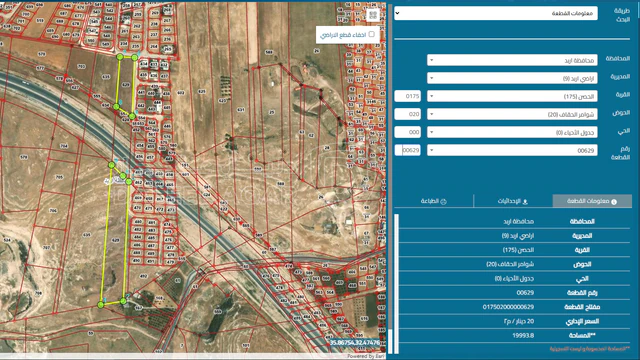
Task: Click the parcel number field '00629'
Action: [x=407, y=150]
